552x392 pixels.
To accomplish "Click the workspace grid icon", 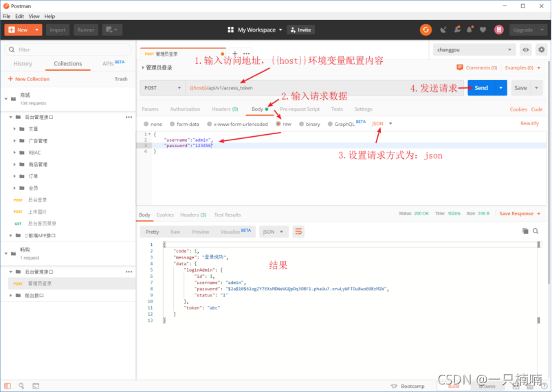I will pos(230,30).
